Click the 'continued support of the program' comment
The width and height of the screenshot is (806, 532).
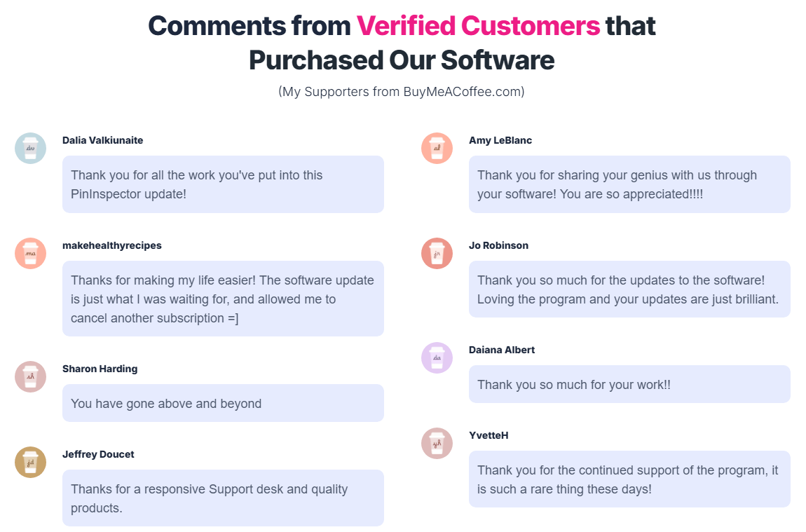tap(629, 479)
